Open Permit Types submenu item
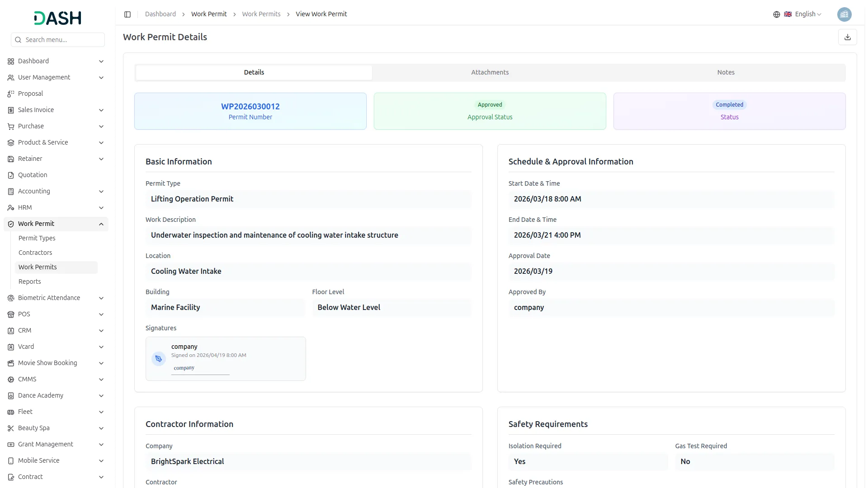This screenshot has height=488, width=868. pyautogui.click(x=37, y=238)
